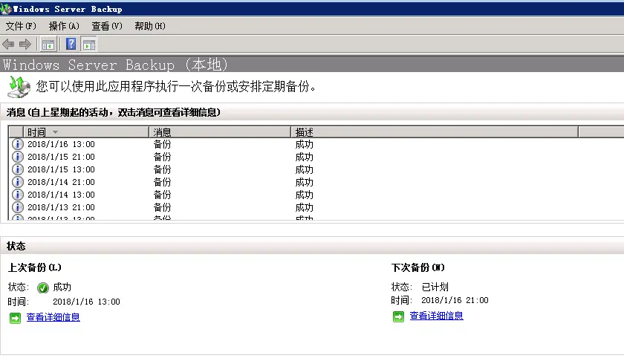Screen dimensions: 624x364
Task: Sort by the 时间 column header
Action: (x=86, y=132)
